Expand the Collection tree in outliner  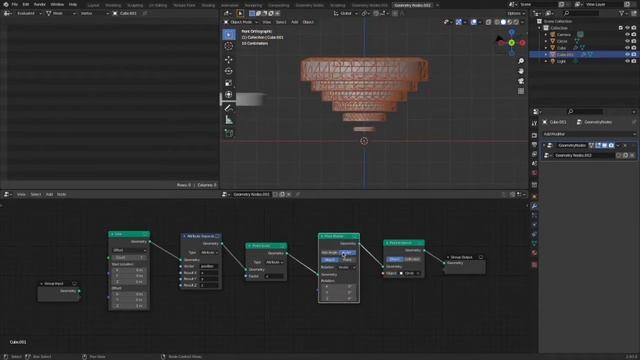(540, 28)
